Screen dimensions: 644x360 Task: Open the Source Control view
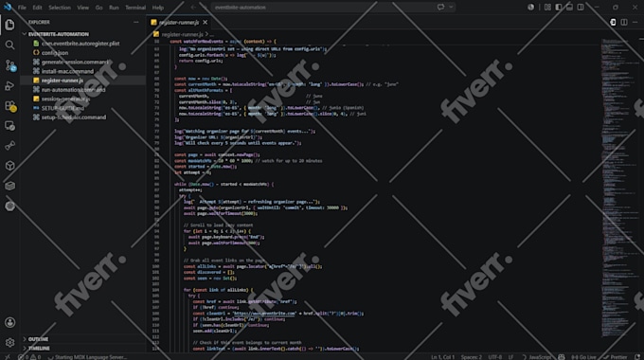pos(10,65)
